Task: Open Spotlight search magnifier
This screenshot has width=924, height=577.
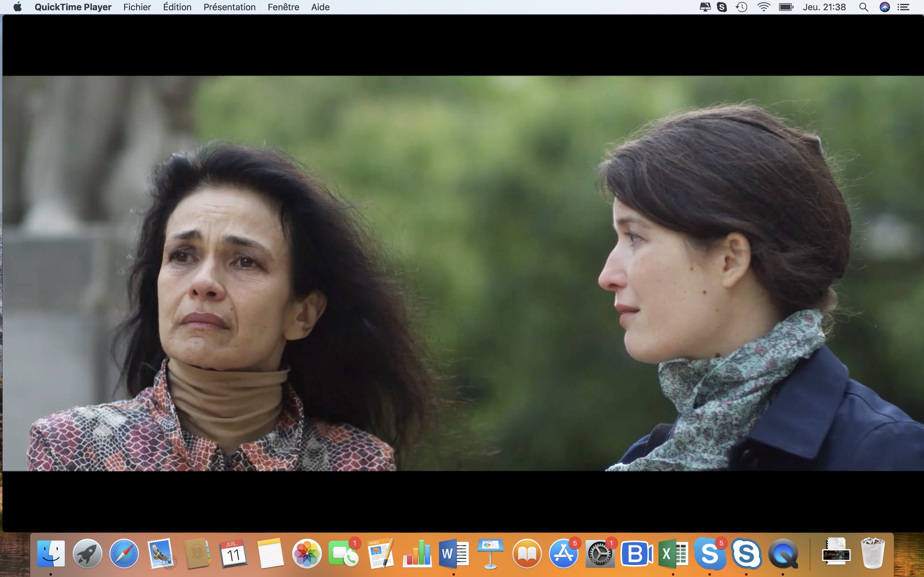Action: click(x=864, y=7)
